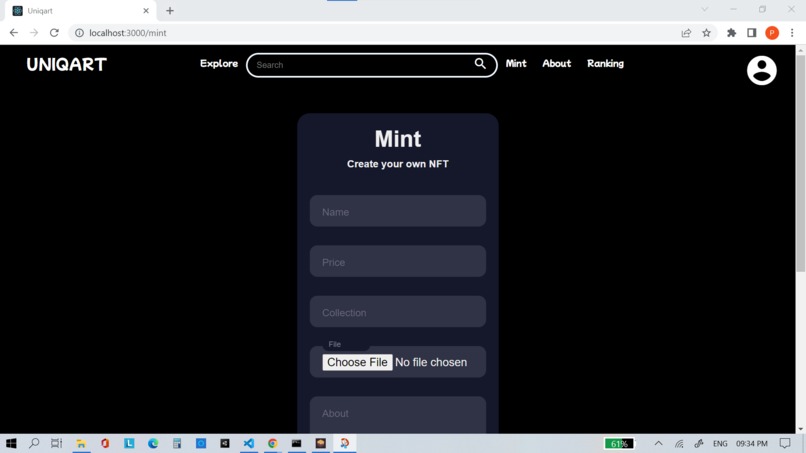Screen dimensions: 806x453
Task: Click the Choose File button
Action: coord(357,362)
